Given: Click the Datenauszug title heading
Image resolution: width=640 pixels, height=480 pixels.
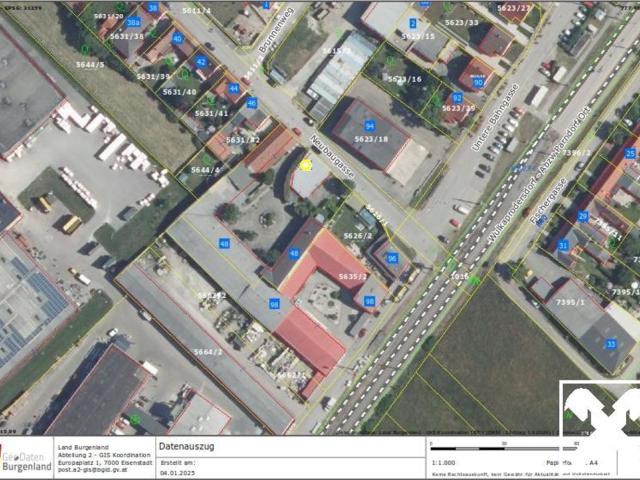Looking at the screenshot, I should (x=186, y=448).
